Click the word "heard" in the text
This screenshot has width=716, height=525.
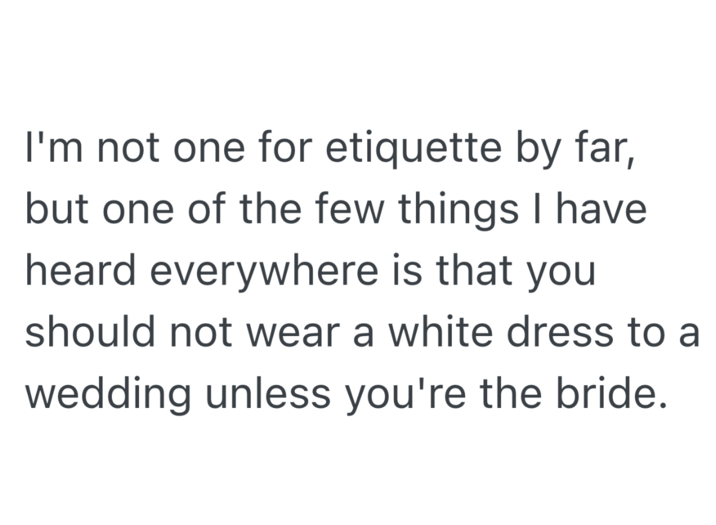(x=82, y=273)
